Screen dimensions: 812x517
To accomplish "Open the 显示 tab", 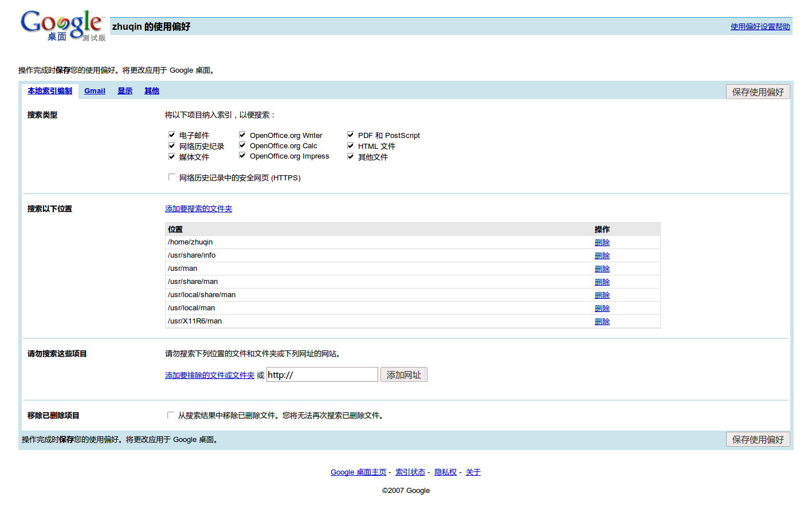I will (125, 91).
